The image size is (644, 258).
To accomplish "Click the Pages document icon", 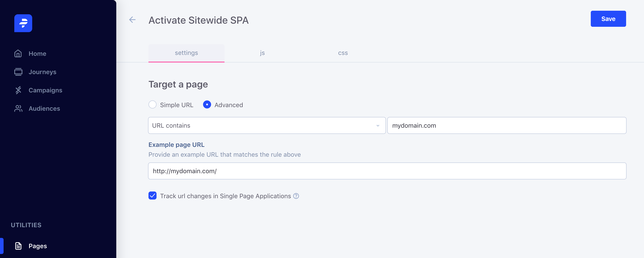I will [x=18, y=246].
